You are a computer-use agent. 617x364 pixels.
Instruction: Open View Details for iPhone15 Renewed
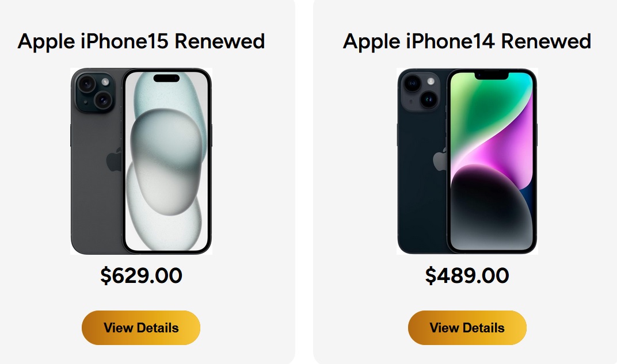141,328
